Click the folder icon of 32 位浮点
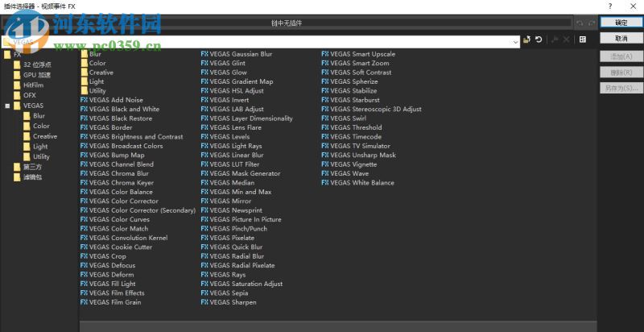The width and height of the screenshot is (644, 332). pos(17,65)
